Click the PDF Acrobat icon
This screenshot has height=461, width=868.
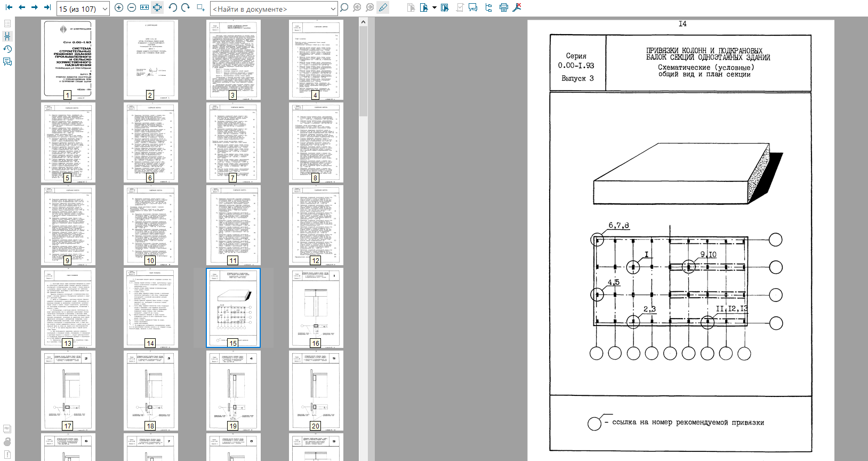click(517, 7)
